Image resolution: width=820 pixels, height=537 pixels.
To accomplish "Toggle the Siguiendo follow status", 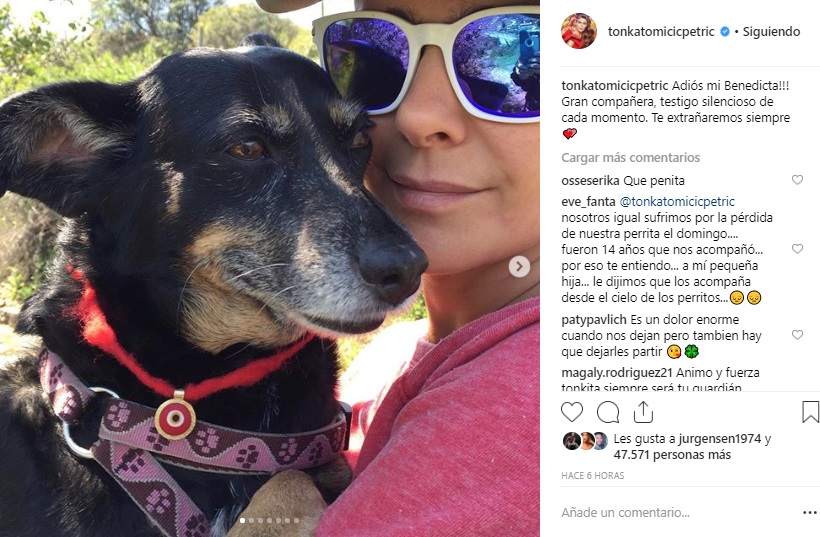I will pyautogui.click(x=771, y=32).
